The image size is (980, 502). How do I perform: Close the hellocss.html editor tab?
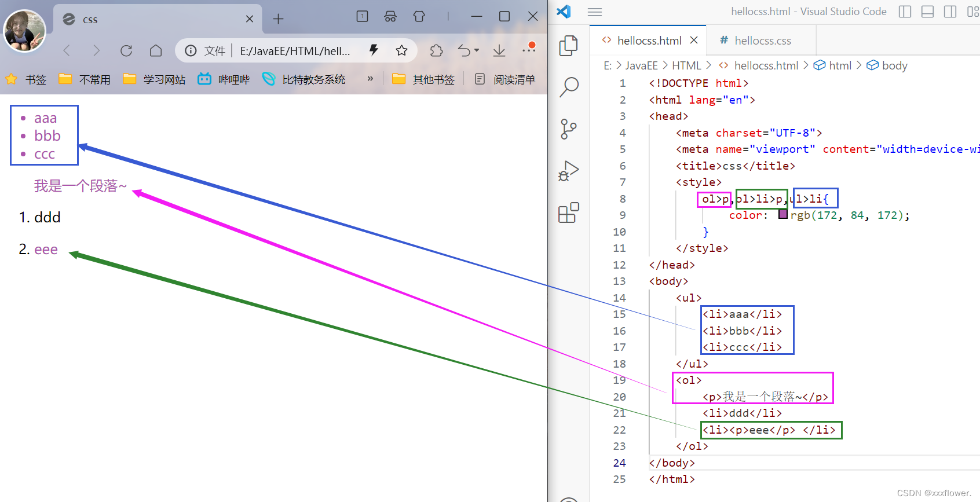click(x=694, y=40)
